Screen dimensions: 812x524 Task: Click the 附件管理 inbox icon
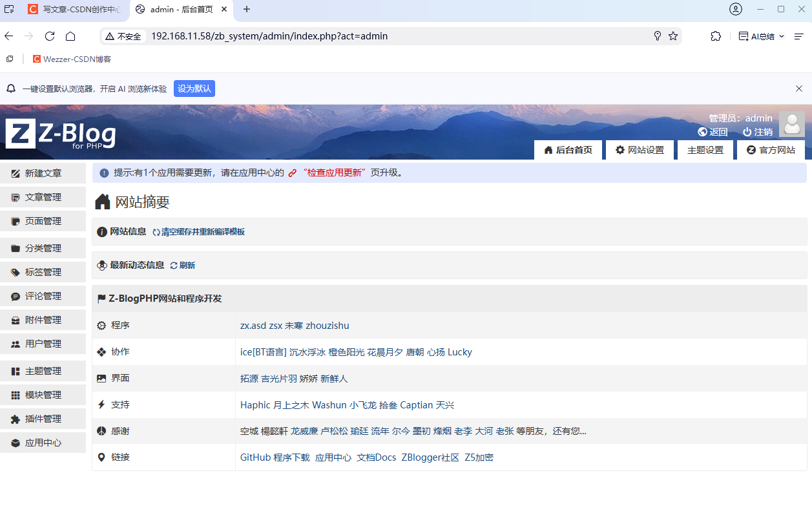[x=16, y=320]
